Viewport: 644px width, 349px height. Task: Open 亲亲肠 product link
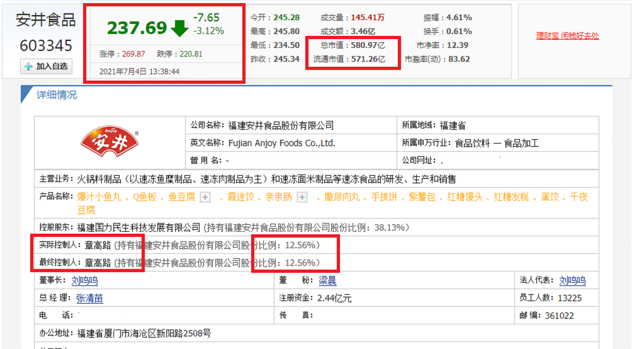pos(279,197)
